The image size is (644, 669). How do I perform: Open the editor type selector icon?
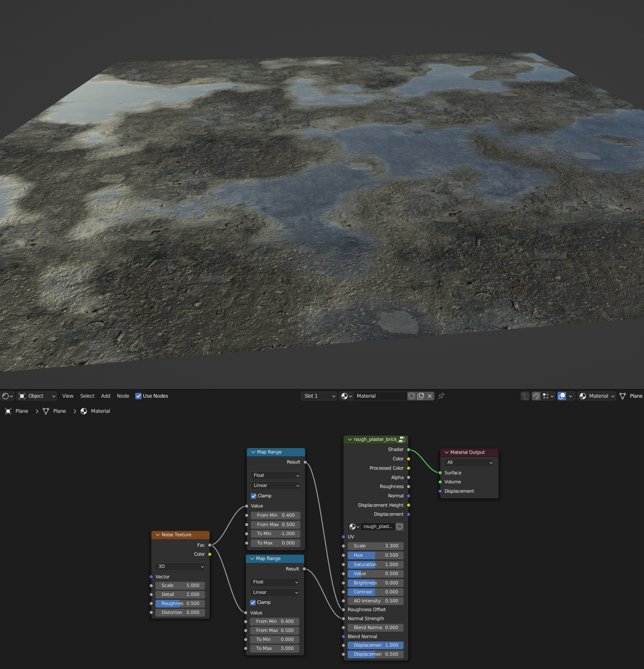[x=7, y=396]
